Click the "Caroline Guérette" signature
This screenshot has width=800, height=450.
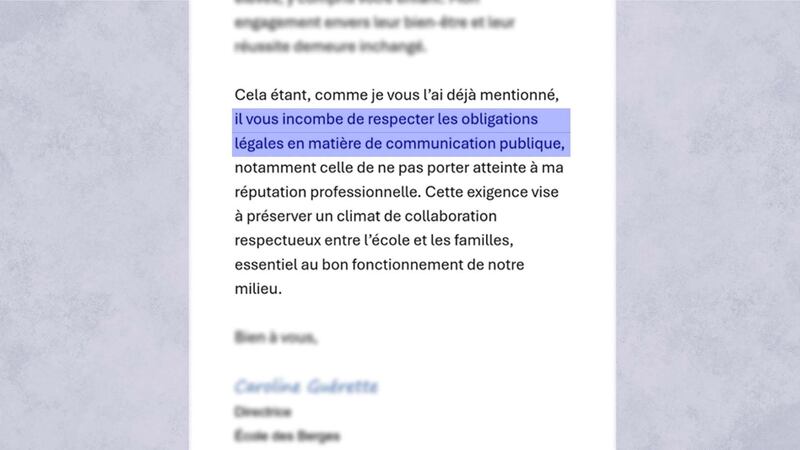point(305,386)
